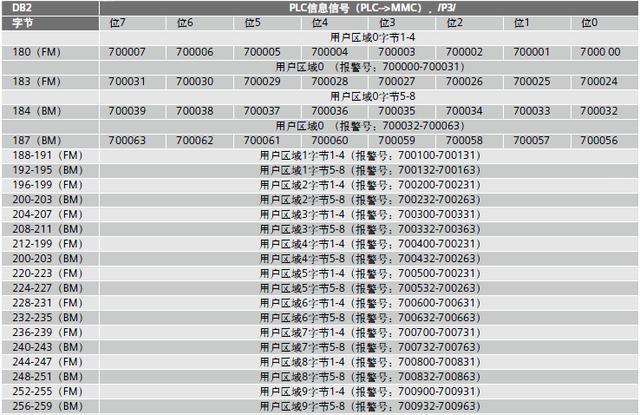Select alarm number 700028
The height and width of the screenshot is (415, 640).
point(329,82)
